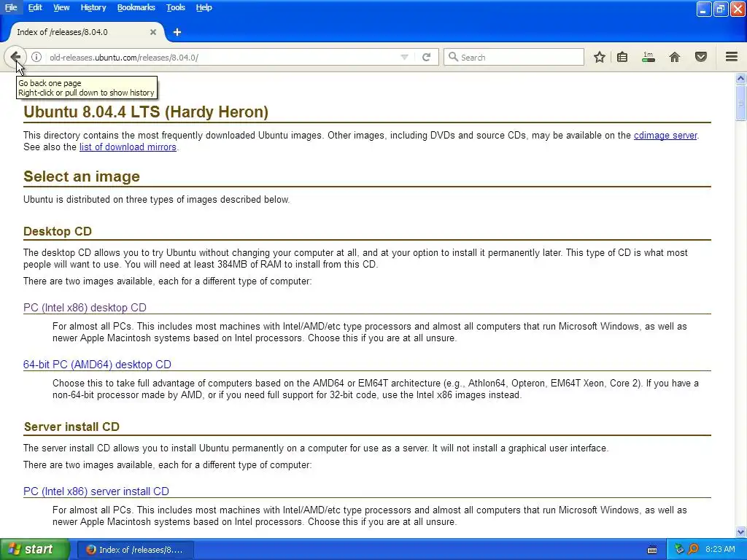This screenshot has width=747, height=560.
Task: Close the Index of /releases/8.04.0 tab
Action: (153, 32)
